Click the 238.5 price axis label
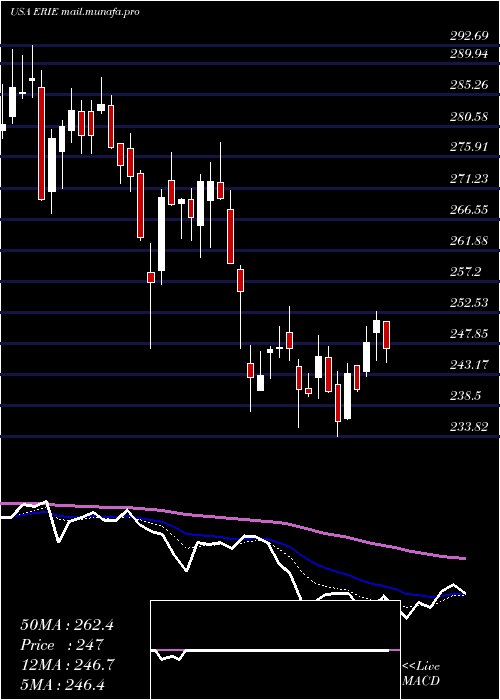This screenshot has height=700, width=500. [465, 396]
